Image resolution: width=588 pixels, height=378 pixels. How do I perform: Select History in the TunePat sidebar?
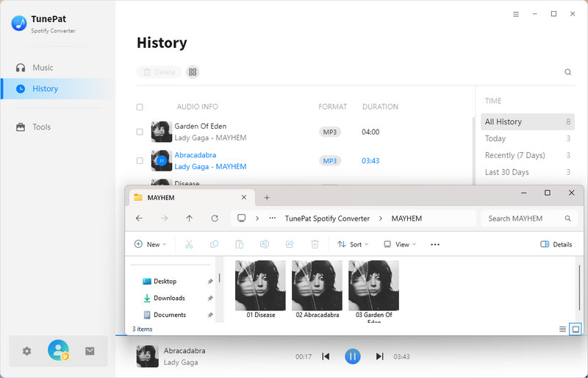58,88
